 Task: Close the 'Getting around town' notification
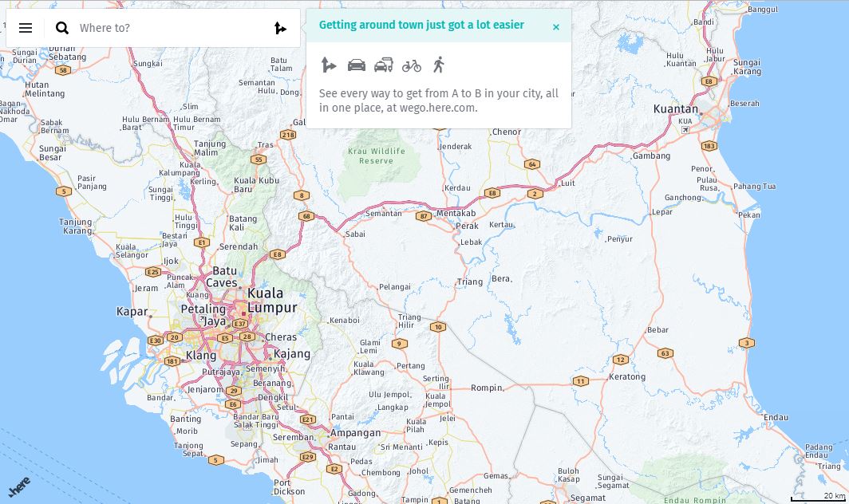556,27
